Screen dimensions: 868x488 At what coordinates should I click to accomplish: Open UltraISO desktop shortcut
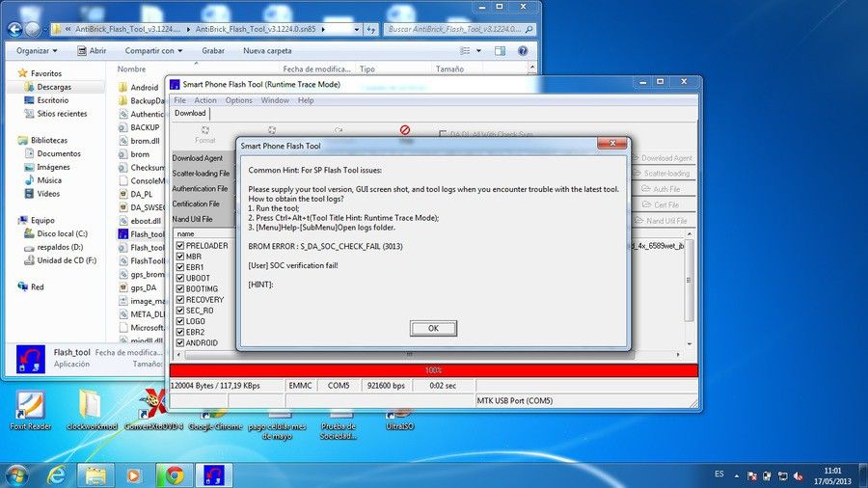click(399, 420)
